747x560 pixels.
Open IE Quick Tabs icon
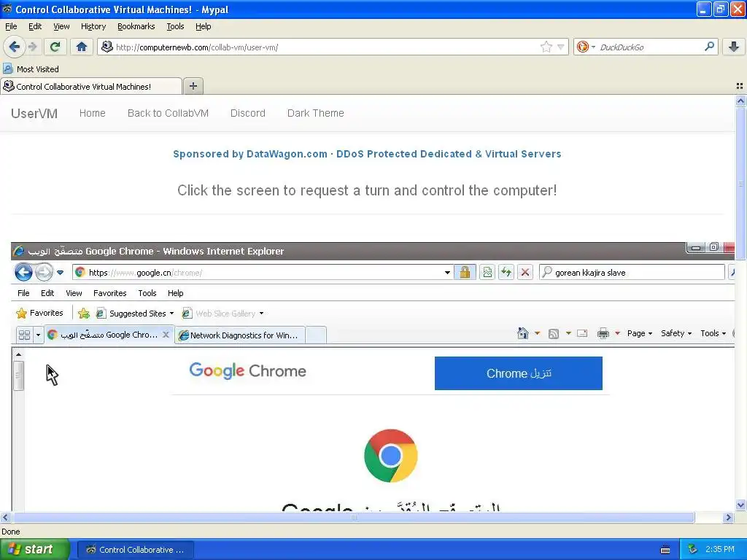click(x=24, y=335)
